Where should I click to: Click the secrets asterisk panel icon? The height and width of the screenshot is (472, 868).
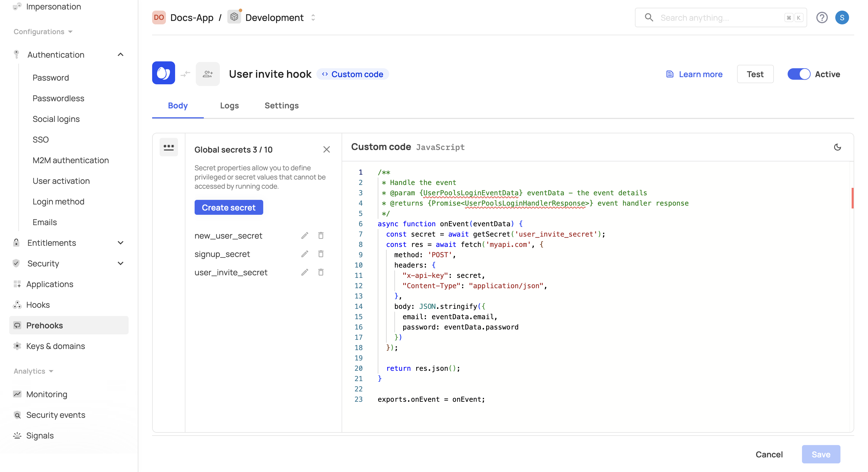pyautogui.click(x=168, y=147)
